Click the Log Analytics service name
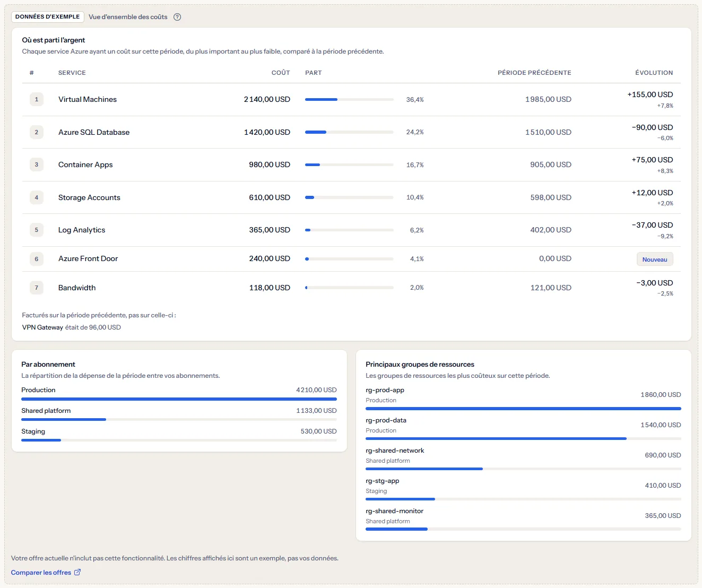Screen dimensions: 702x588 [x=82, y=230]
